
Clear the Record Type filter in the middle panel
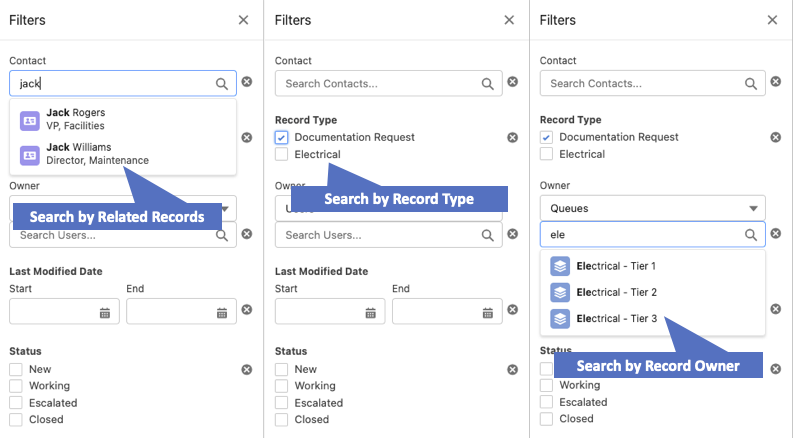[512, 138]
